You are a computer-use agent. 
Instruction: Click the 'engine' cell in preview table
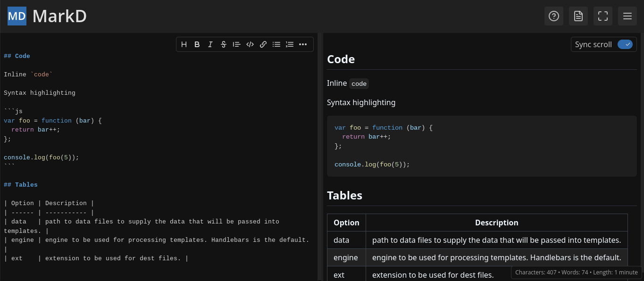pos(346,257)
